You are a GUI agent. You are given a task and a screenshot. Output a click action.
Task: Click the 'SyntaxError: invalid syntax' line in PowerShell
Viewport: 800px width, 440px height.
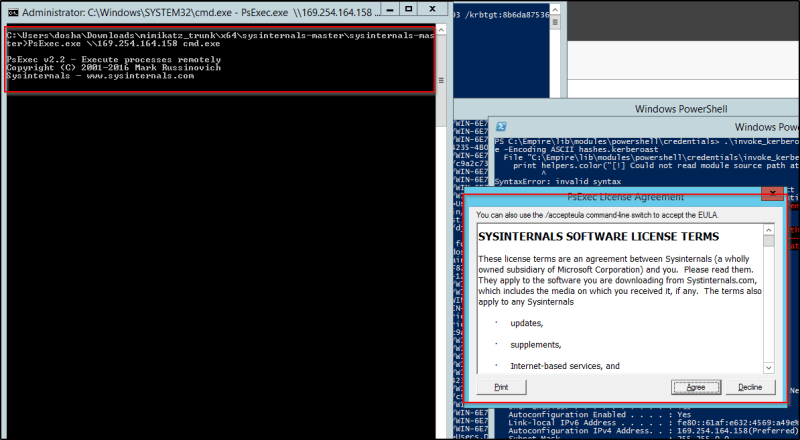pyautogui.click(x=558, y=181)
